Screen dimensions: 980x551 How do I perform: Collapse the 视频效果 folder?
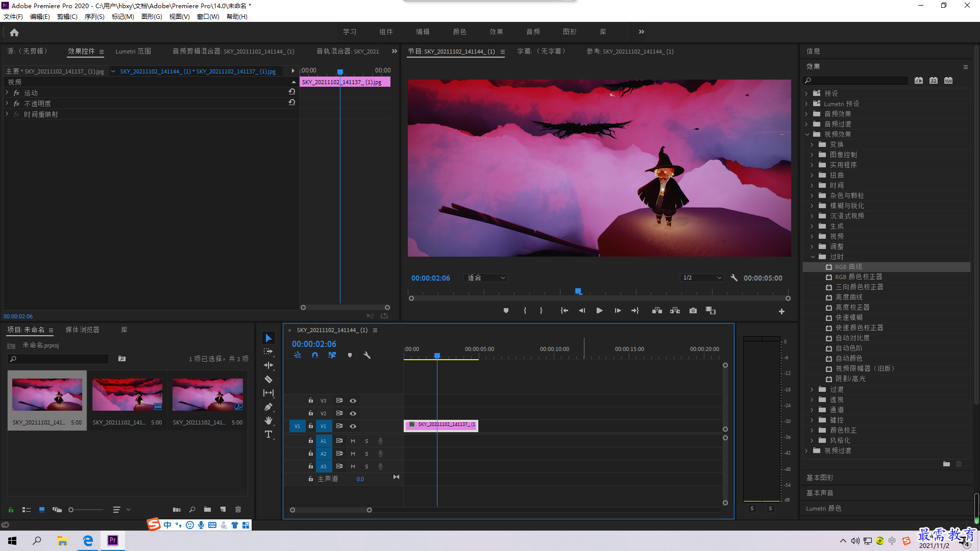[807, 134]
